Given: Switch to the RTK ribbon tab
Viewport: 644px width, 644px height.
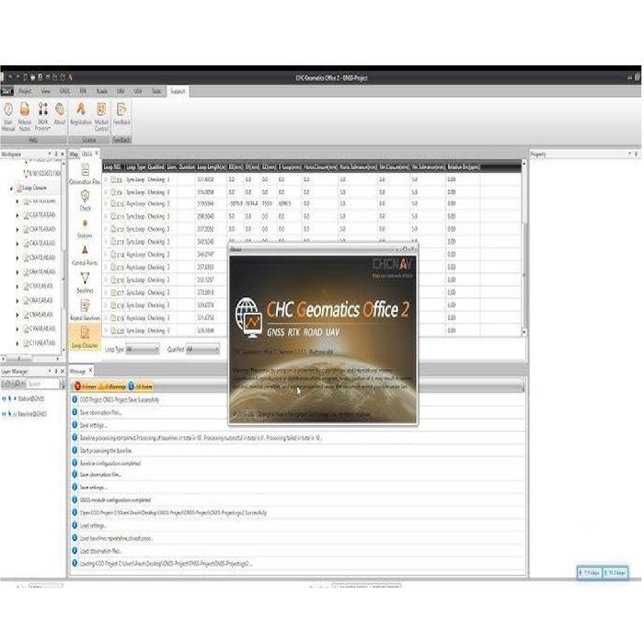Looking at the screenshot, I should tap(83, 91).
